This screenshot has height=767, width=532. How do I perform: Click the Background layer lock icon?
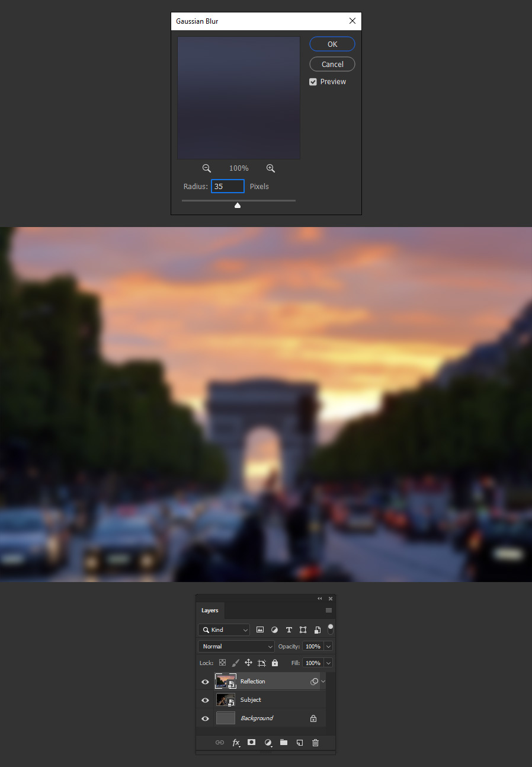pyautogui.click(x=313, y=718)
